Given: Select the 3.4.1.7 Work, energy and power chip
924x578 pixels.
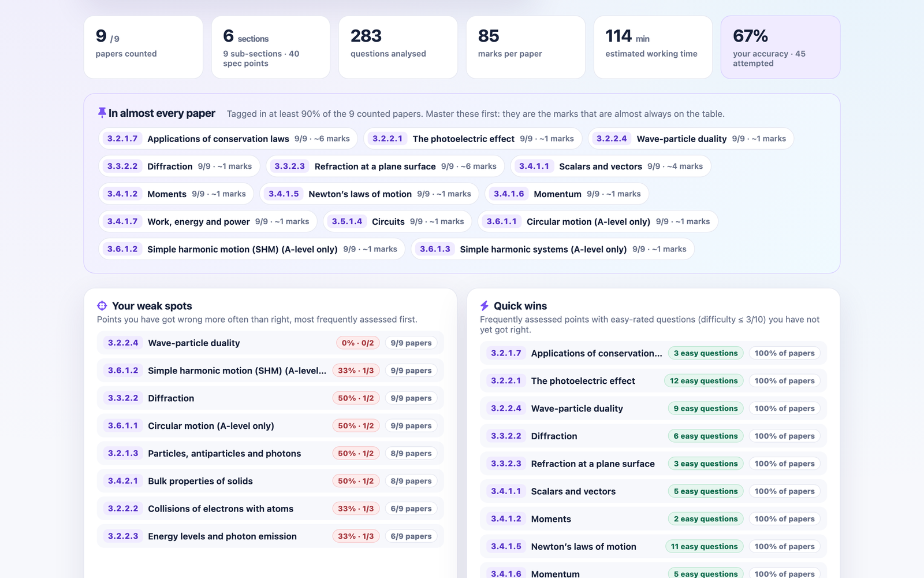Looking at the screenshot, I should tap(208, 222).
